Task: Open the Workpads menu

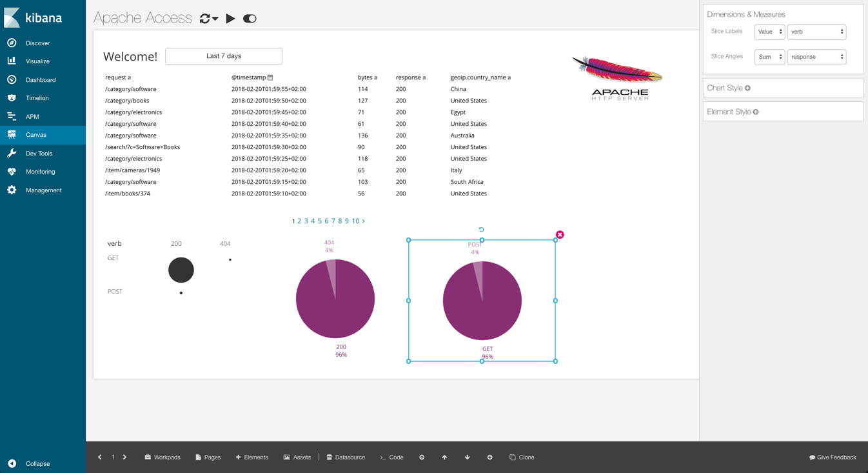Action: coord(163,457)
